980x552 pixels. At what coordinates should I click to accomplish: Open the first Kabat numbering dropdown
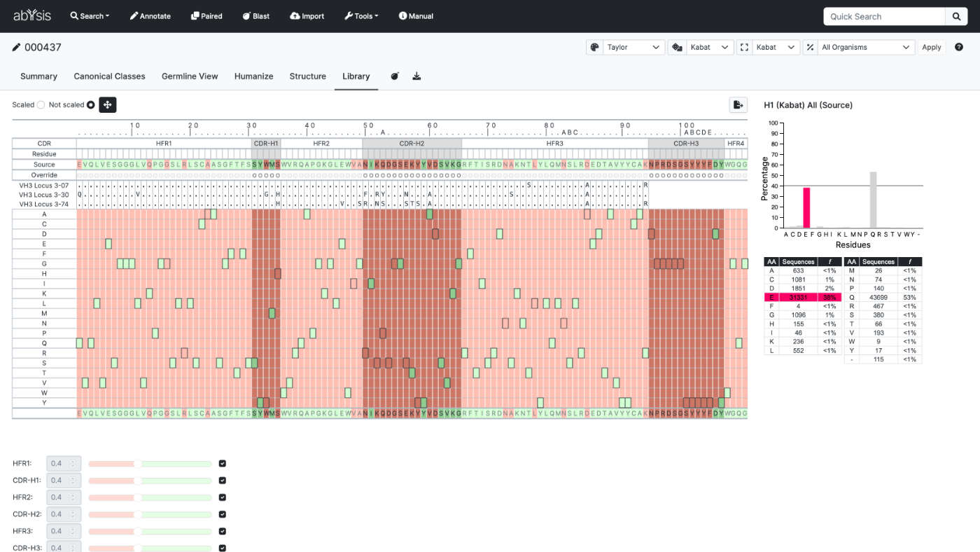tap(710, 47)
